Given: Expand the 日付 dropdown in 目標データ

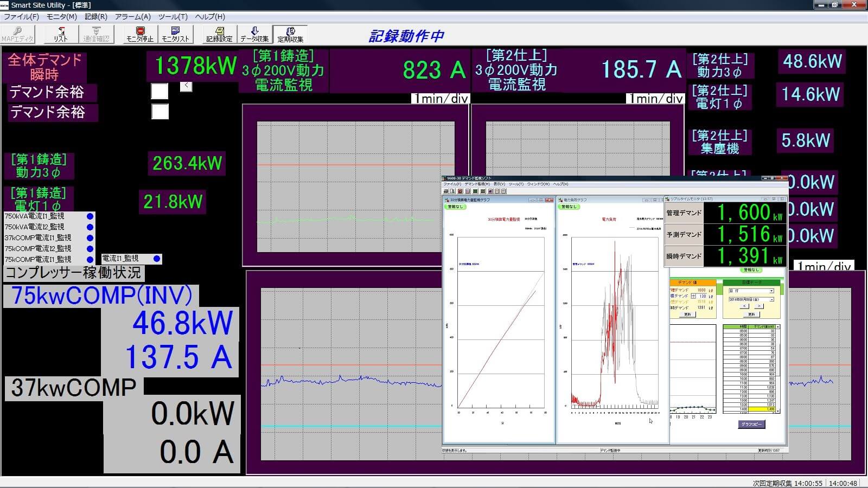Looking at the screenshot, I should (x=771, y=291).
